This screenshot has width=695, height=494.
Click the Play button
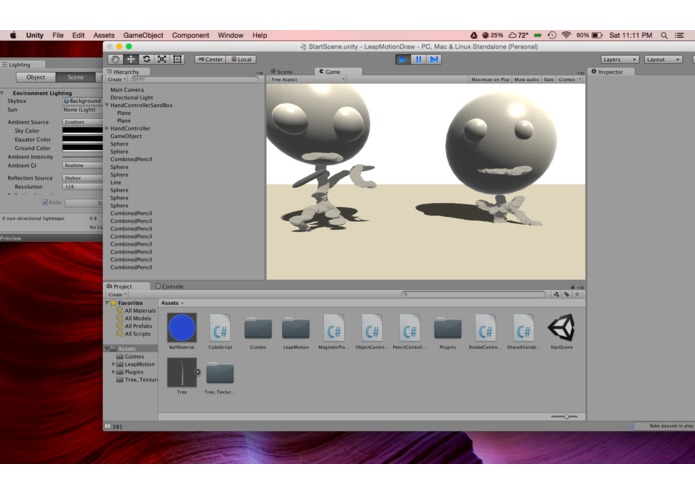pos(402,59)
